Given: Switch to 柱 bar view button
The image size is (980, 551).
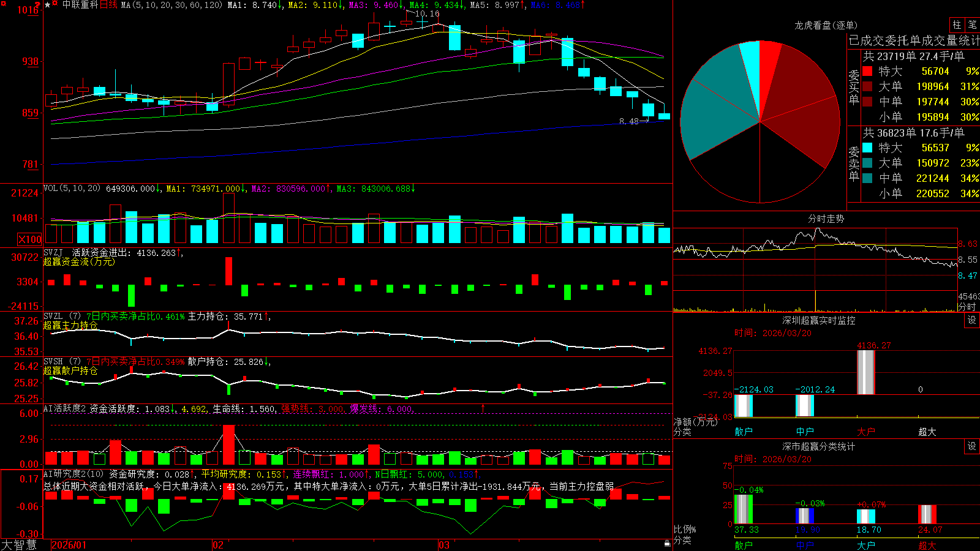Looking at the screenshot, I should coord(957,25).
